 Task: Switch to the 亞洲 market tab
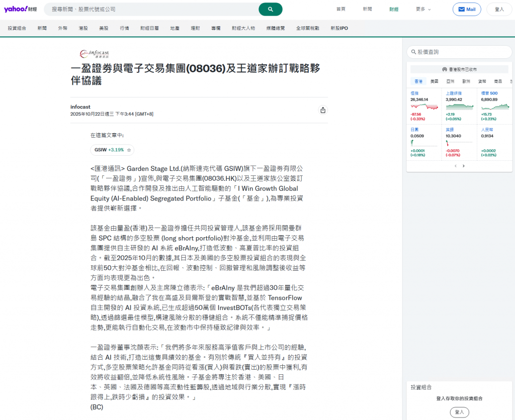tap(450, 81)
